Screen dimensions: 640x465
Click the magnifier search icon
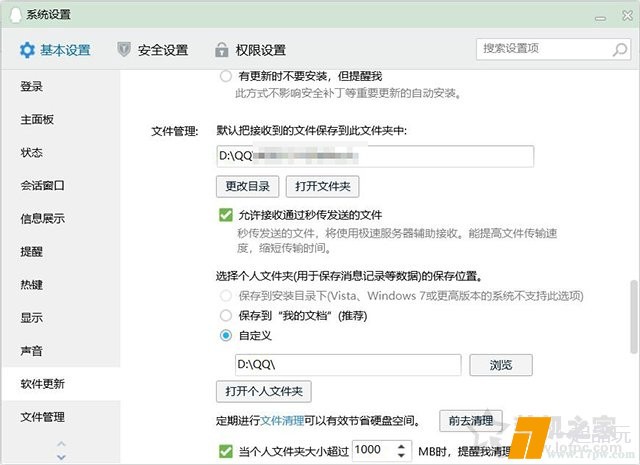pyautogui.click(x=620, y=49)
